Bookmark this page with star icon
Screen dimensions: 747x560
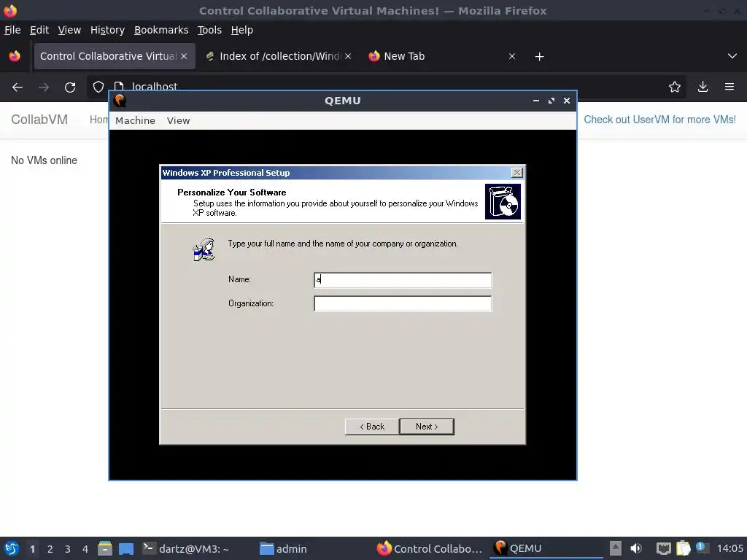click(675, 87)
